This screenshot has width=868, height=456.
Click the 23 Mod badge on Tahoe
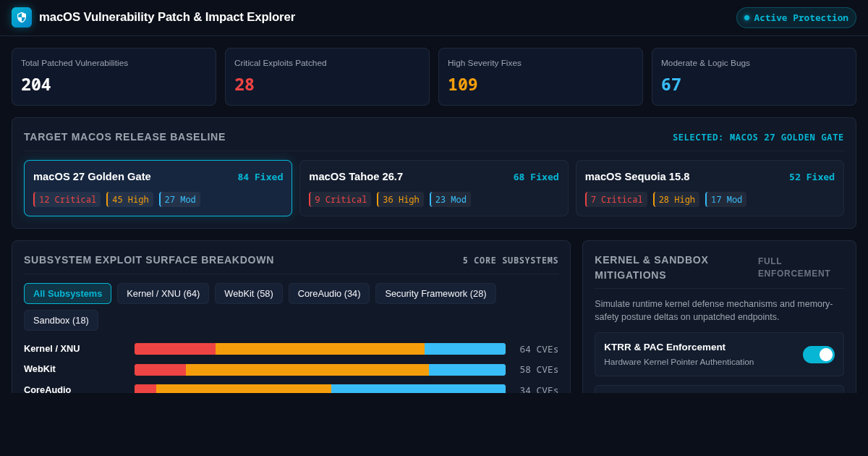pyautogui.click(x=450, y=200)
